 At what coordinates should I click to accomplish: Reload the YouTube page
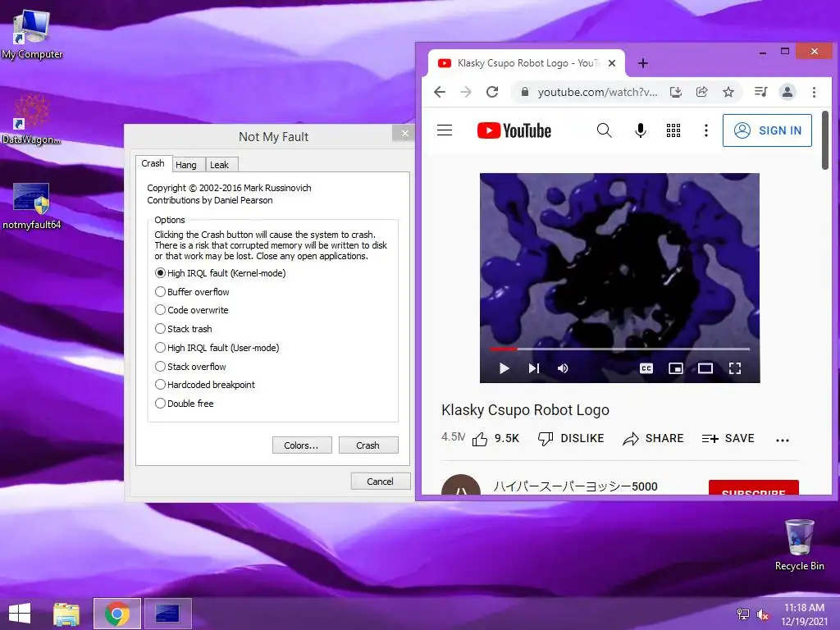(x=492, y=92)
